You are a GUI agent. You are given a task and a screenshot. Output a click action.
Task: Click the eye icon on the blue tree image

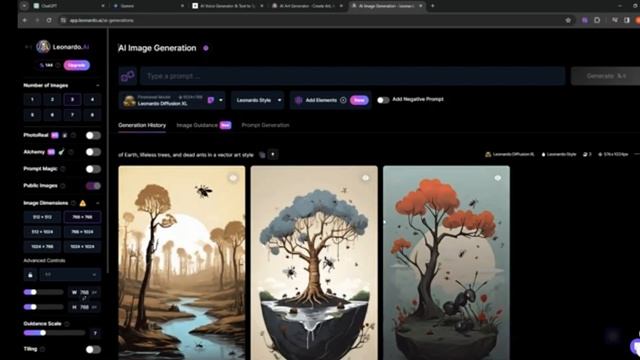(x=365, y=178)
